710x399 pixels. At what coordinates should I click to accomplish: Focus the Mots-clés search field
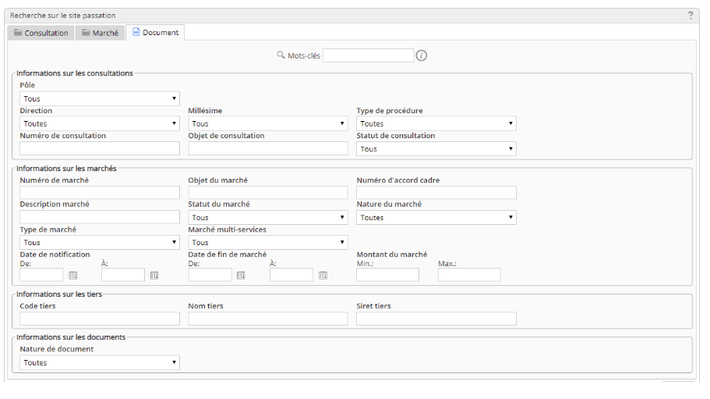coord(368,56)
